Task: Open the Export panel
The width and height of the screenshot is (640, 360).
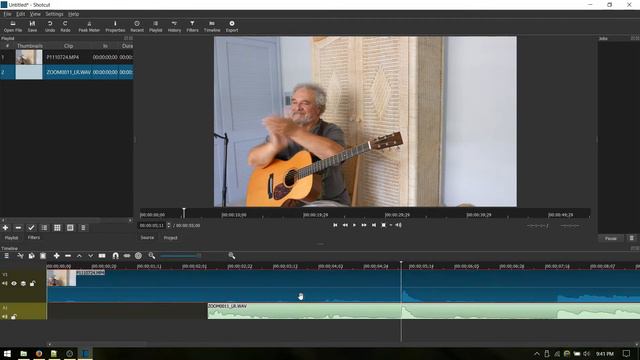Action: pos(232,27)
